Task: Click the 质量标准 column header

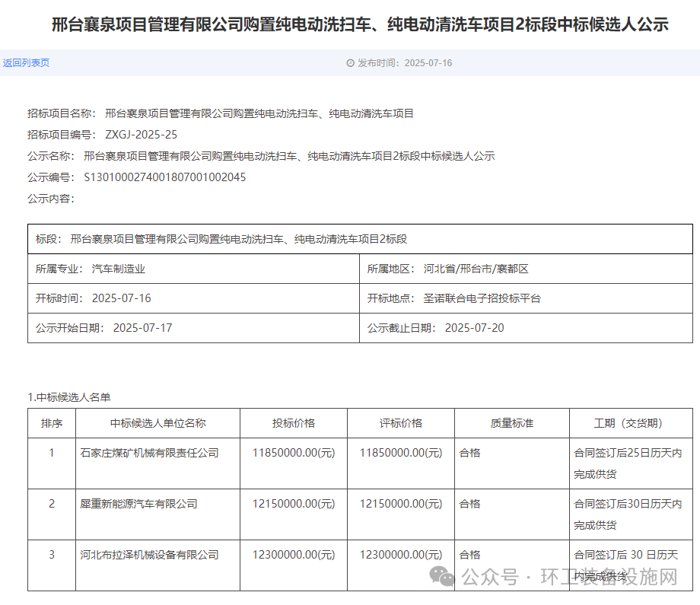Action: tap(512, 423)
